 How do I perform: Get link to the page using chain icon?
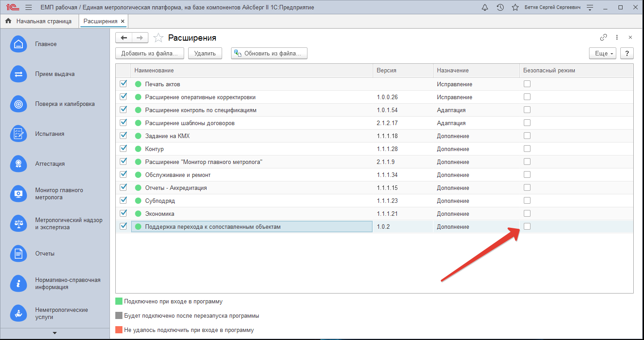pyautogui.click(x=603, y=38)
